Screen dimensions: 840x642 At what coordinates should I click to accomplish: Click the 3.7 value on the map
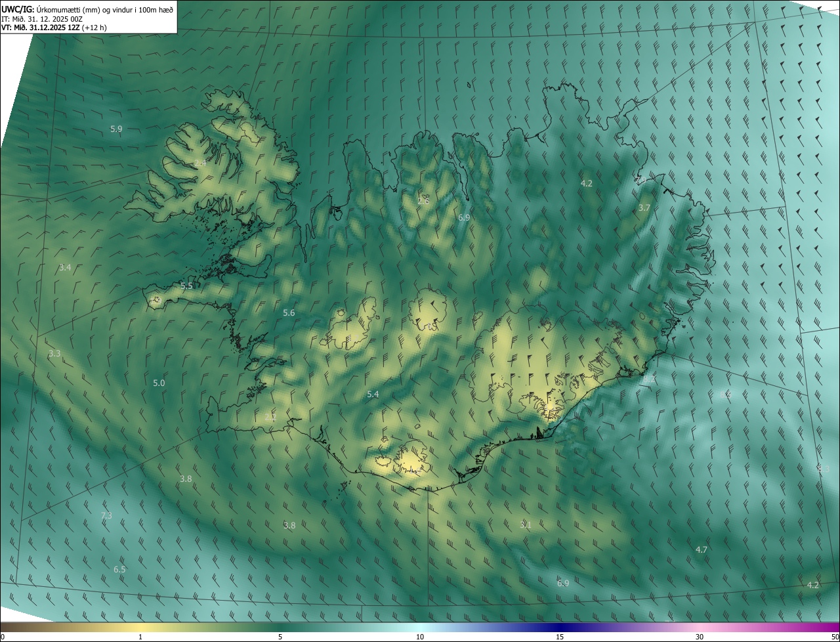(x=644, y=207)
